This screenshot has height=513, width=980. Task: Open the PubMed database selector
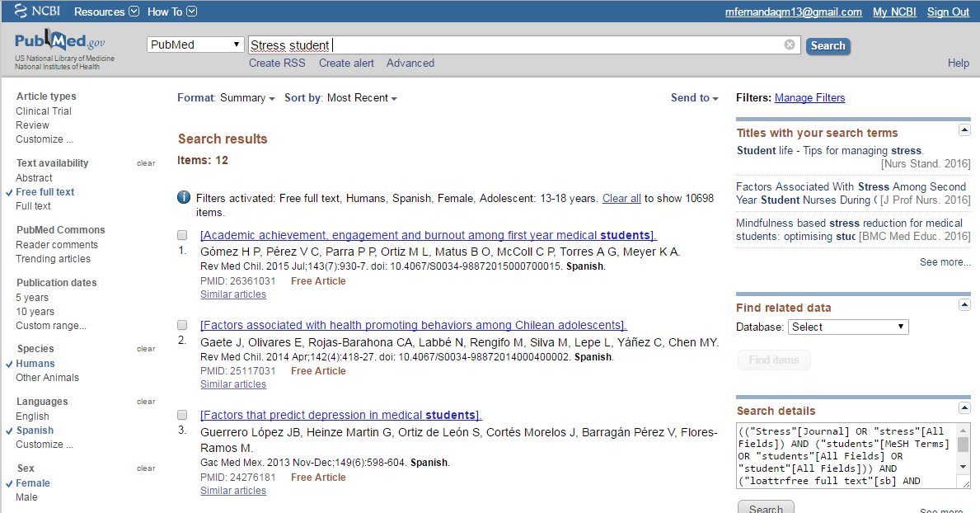click(x=195, y=45)
